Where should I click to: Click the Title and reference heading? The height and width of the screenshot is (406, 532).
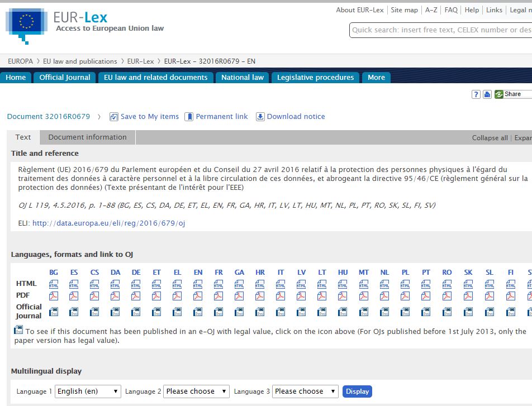[45, 154]
